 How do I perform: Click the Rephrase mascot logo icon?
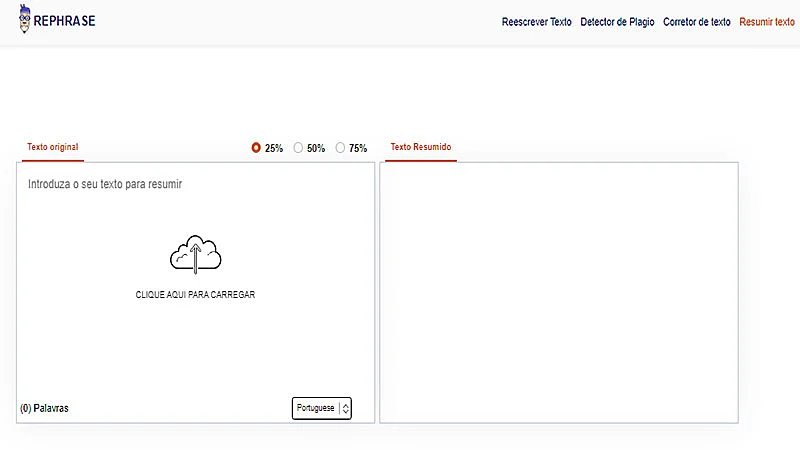coord(24,21)
